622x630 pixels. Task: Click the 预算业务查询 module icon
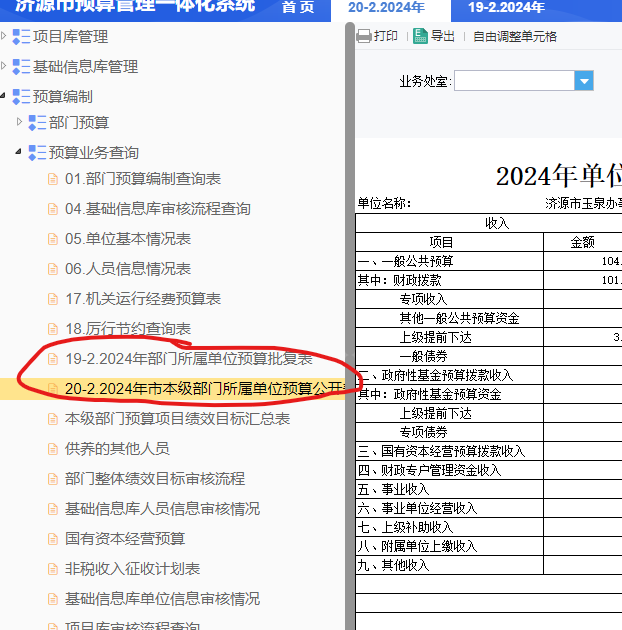(x=37, y=153)
